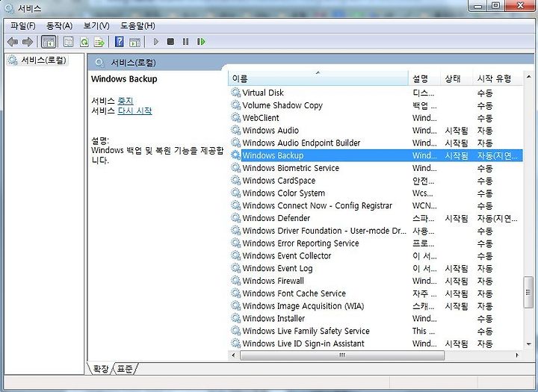Close the 서비스 window
This screenshot has width=538, height=392.
coord(521,6)
